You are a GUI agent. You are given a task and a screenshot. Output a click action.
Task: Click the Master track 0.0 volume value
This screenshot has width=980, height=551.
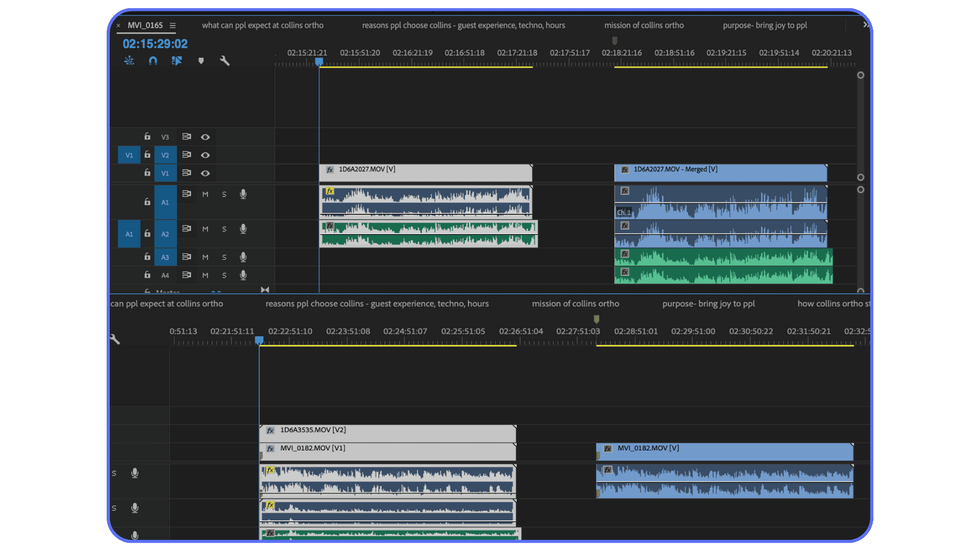tap(216, 292)
